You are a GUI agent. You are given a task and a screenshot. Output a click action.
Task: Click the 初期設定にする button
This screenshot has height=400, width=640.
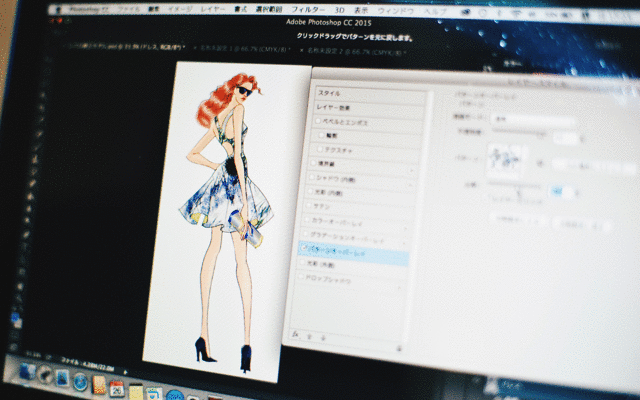(x=517, y=220)
